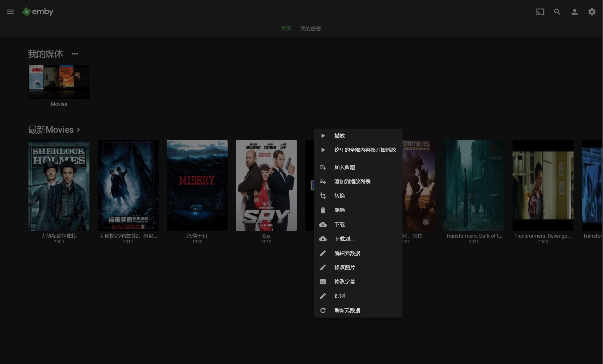
Task: Switch to the 我的最爱 tab
Action: click(310, 28)
